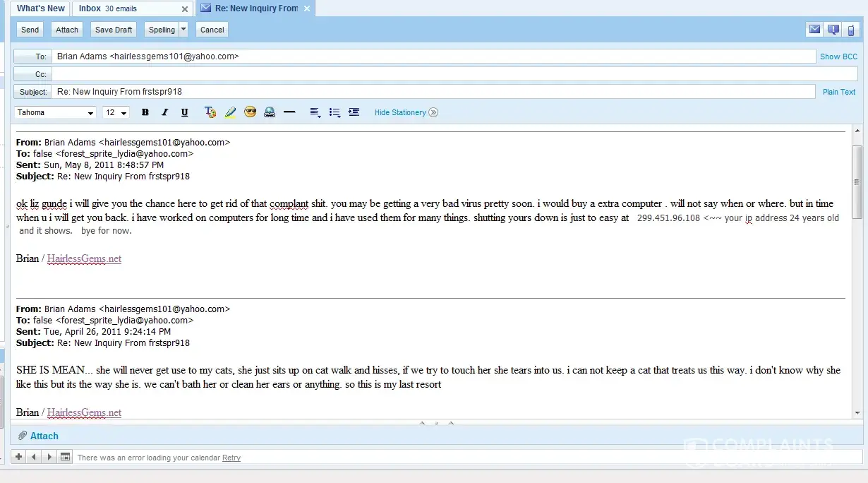Screen dimensions: 868x483
Task: Click Retry to reload the calendar
Action: (231, 458)
